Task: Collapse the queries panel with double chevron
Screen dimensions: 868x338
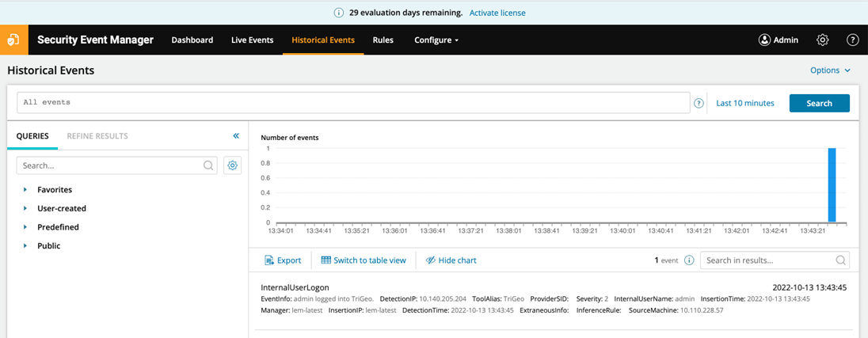Action: coord(236,135)
